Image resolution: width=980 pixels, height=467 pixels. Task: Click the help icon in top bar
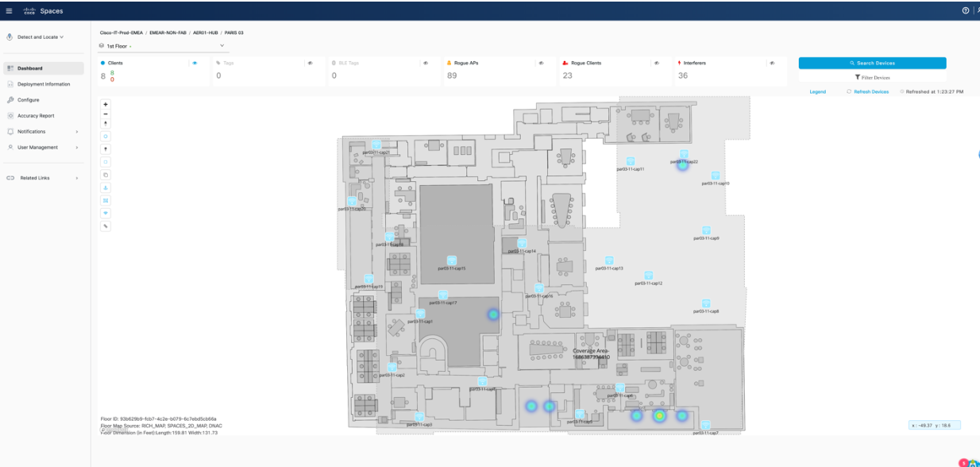[965, 11]
